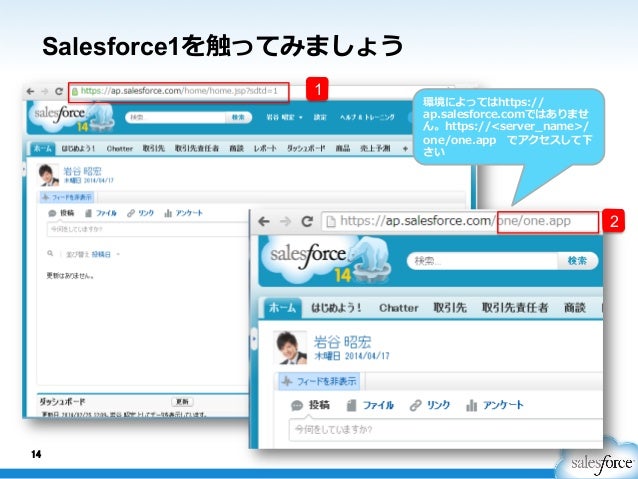Select Chatter tab in rear window
Viewport: 638px width, 479px height.
[120, 149]
